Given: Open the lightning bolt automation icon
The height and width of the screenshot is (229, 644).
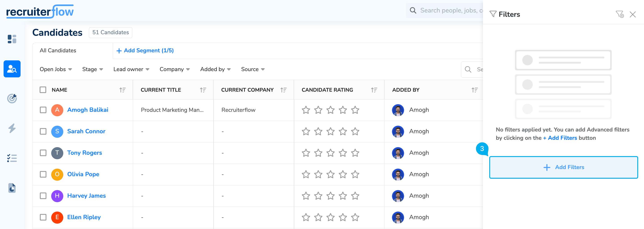Looking at the screenshot, I should pos(12,128).
